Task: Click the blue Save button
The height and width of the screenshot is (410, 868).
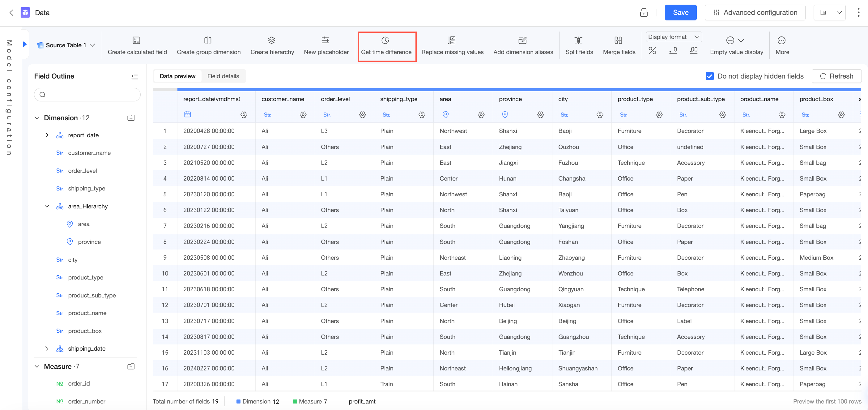Action: [x=680, y=12]
